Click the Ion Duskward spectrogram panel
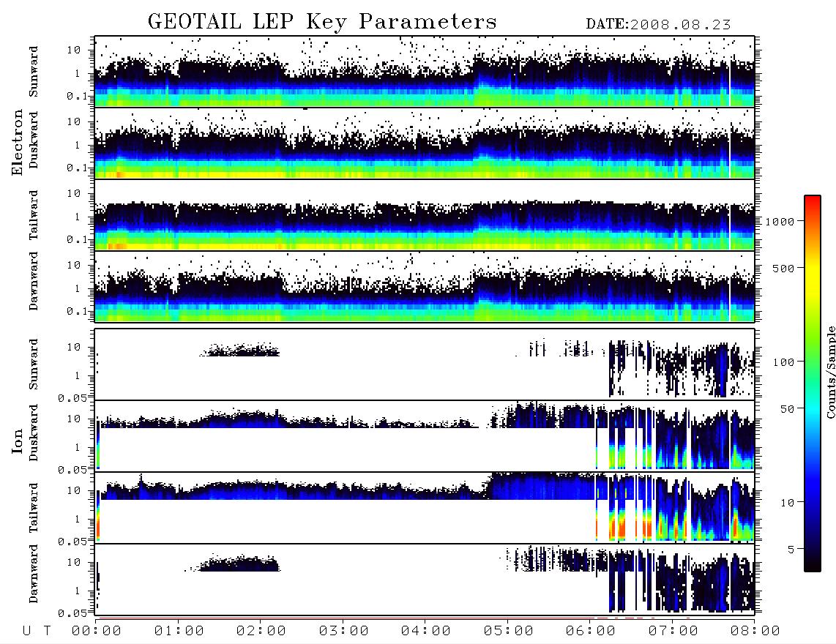Image resolution: width=836 pixels, height=644 pixels. click(x=425, y=435)
